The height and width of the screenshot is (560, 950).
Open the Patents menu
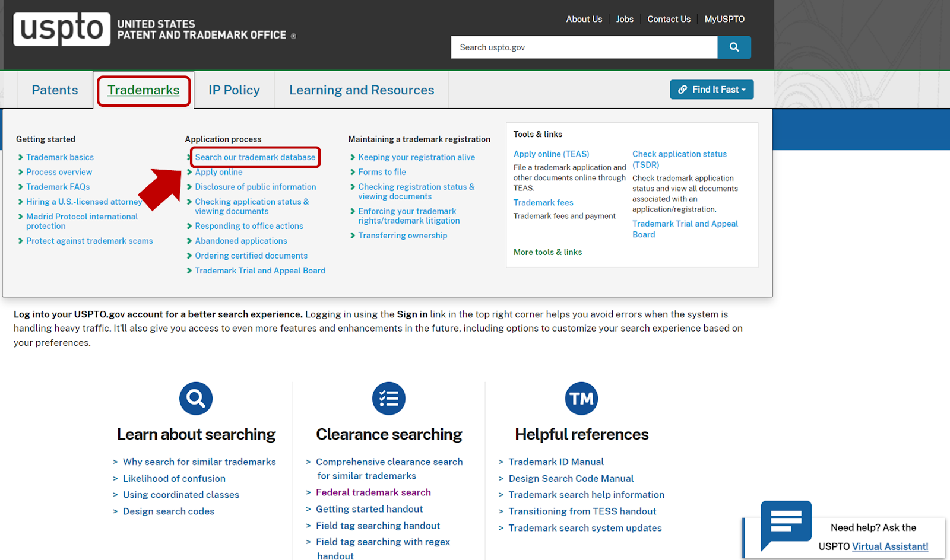click(55, 90)
